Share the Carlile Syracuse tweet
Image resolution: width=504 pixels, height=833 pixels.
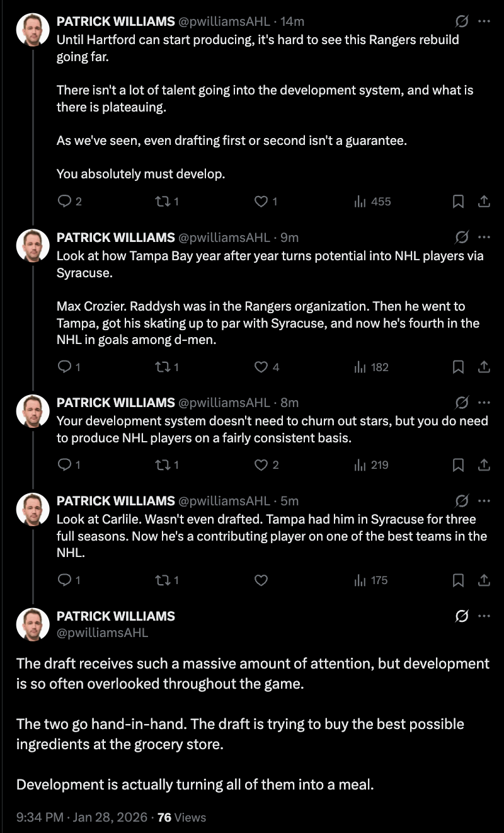pos(484,580)
